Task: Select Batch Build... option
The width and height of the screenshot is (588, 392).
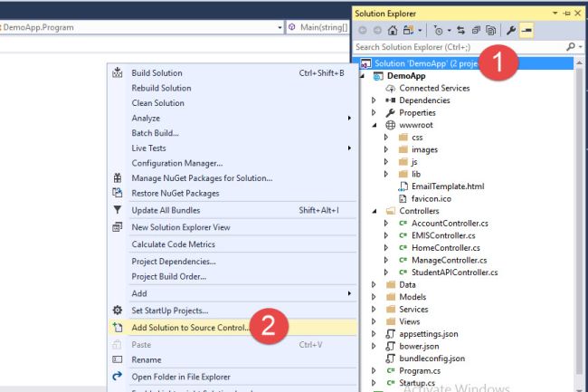Action: tap(232, 133)
